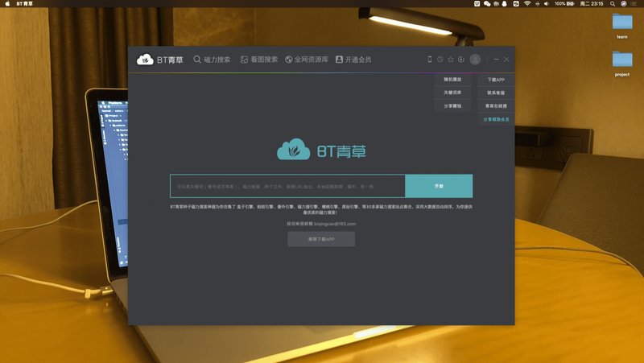Click the complaint email btqingcao@163.com
Viewport: 644px width, 363px height.
pos(335,224)
